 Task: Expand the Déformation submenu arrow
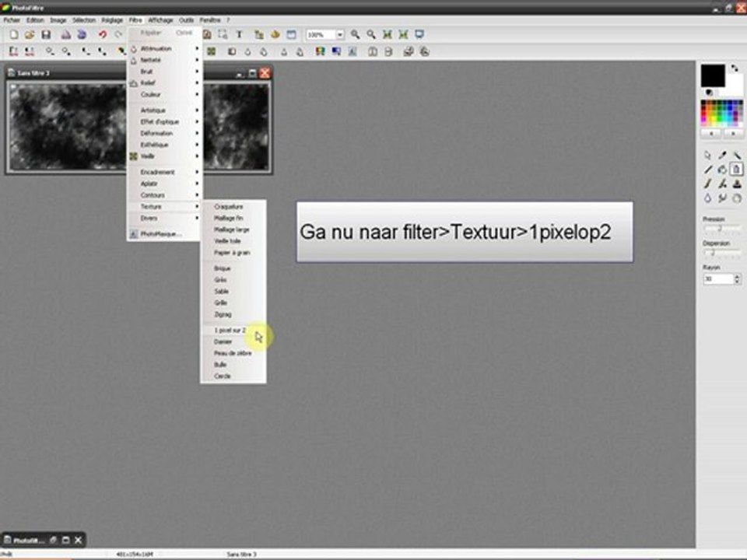(x=197, y=133)
